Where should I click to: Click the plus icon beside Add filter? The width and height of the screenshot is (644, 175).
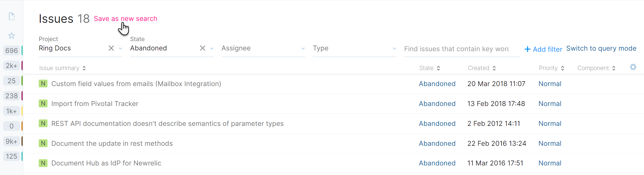[x=527, y=49]
